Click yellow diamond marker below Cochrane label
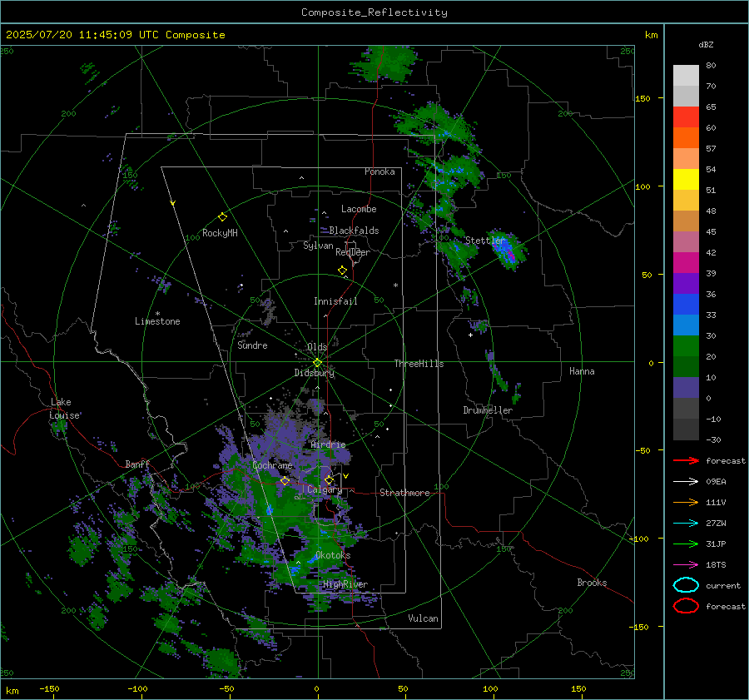 click(285, 481)
